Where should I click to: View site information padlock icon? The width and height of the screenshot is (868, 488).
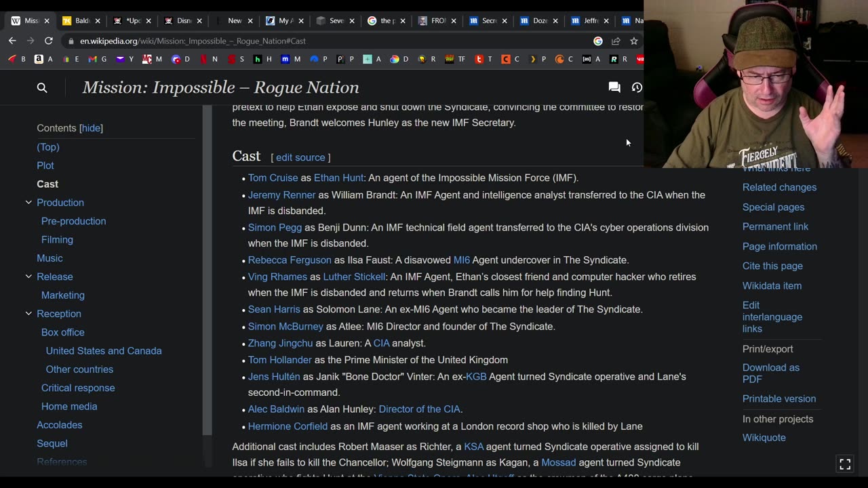[70, 41]
